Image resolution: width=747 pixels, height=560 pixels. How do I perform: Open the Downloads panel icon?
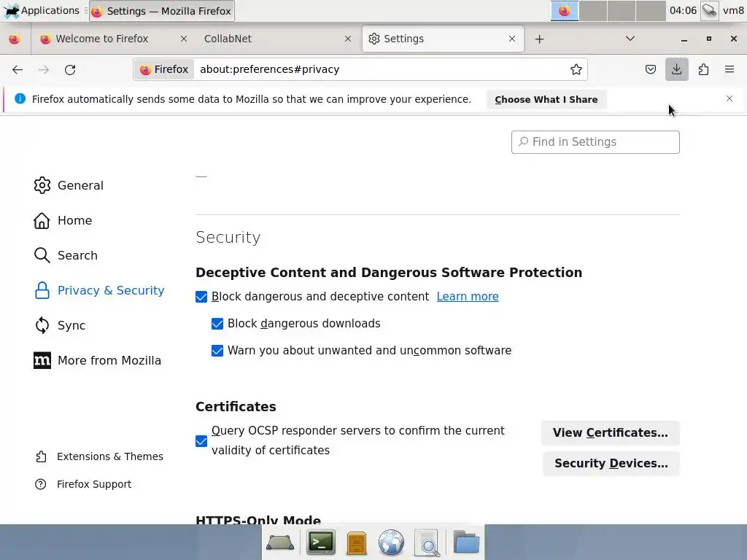677,69
